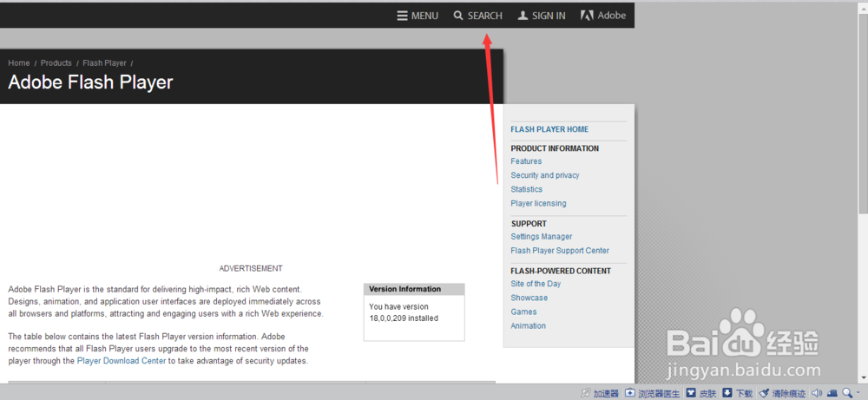Open Settings Manager support link
This screenshot has width=868, height=400.
(x=542, y=237)
